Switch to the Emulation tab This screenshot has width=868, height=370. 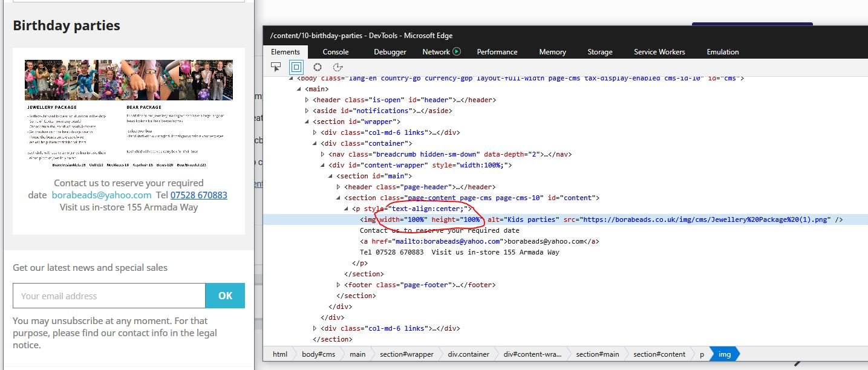click(723, 52)
